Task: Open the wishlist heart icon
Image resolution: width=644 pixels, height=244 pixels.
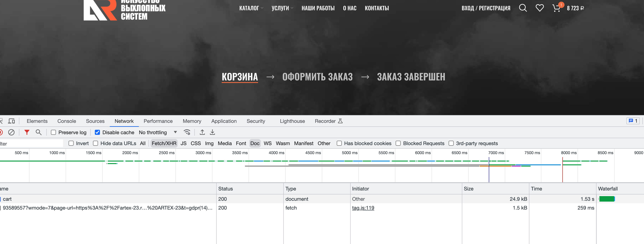Action: (539, 8)
